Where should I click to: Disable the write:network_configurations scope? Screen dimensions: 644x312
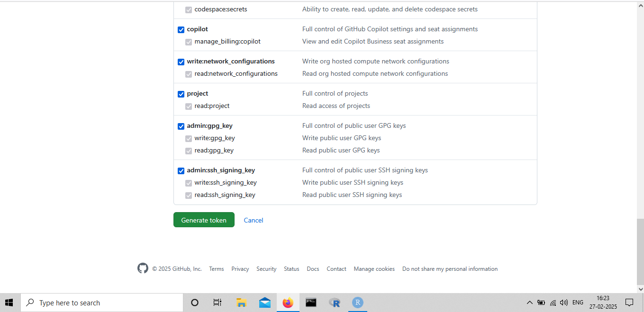[181, 62]
